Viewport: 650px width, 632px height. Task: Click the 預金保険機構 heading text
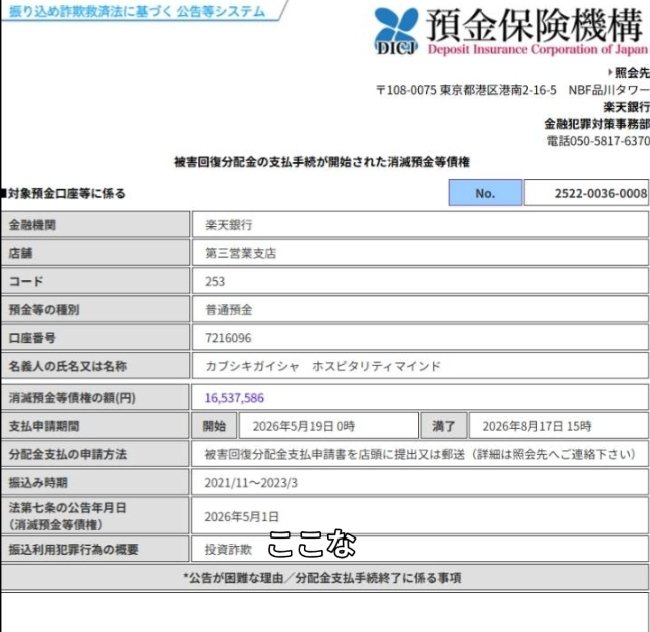[x=535, y=25]
